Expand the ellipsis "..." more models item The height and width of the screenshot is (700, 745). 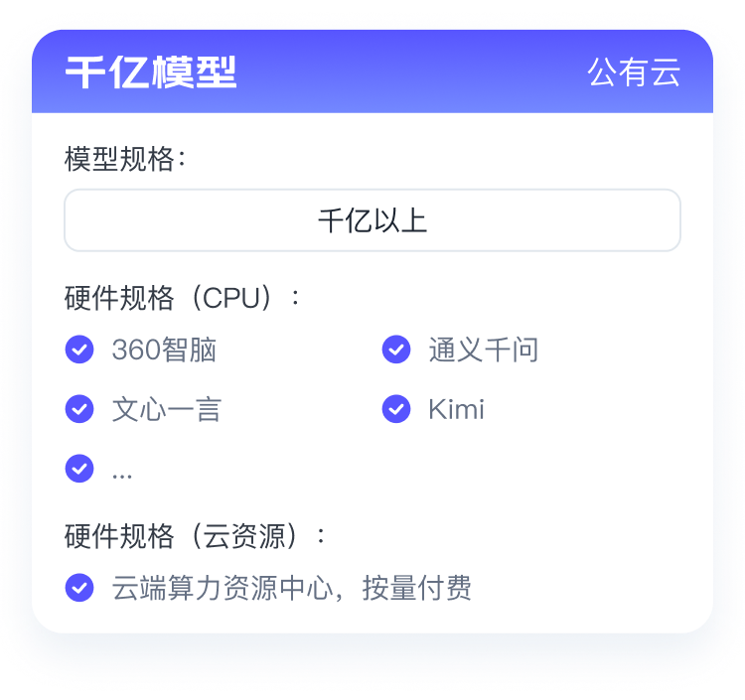tap(122, 475)
